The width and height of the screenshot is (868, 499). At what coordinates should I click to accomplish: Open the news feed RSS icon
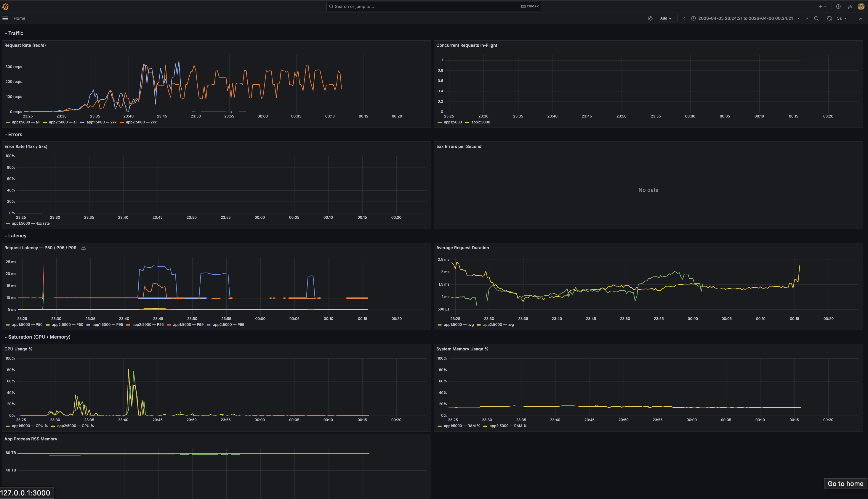(x=850, y=7)
